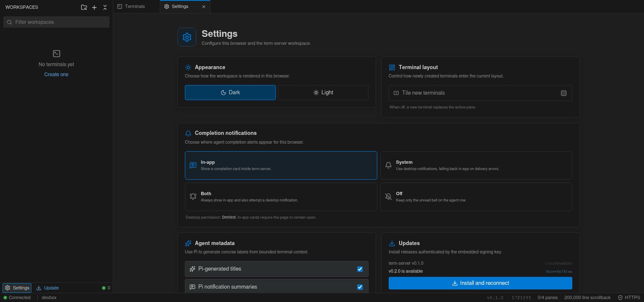Enable Tile new terminals checkbox

click(x=563, y=93)
